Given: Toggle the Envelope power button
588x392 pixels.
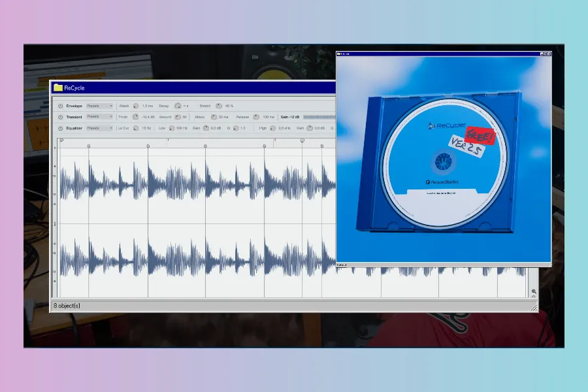Looking at the screenshot, I should [61, 106].
